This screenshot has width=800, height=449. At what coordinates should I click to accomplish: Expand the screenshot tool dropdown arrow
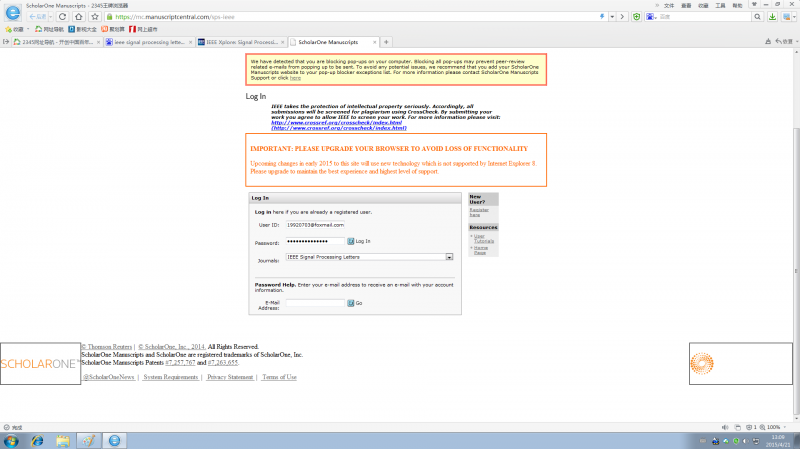coord(794,17)
